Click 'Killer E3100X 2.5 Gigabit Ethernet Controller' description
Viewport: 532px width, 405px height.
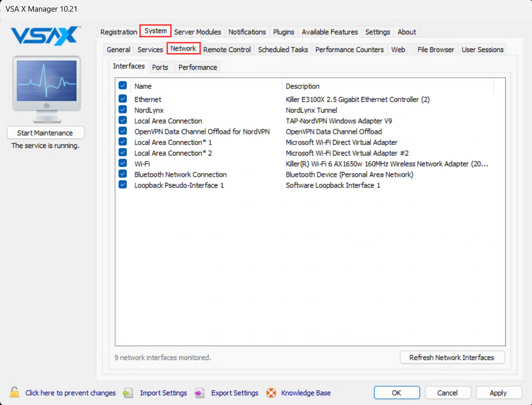(357, 99)
